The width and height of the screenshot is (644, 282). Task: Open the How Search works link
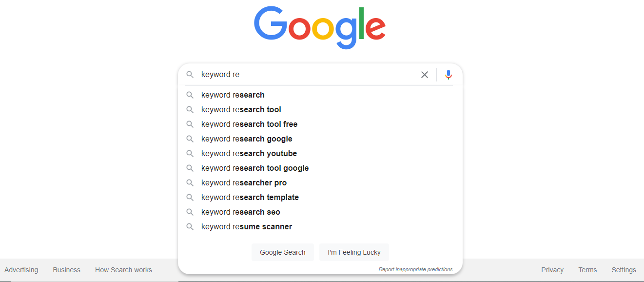tap(123, 270)
